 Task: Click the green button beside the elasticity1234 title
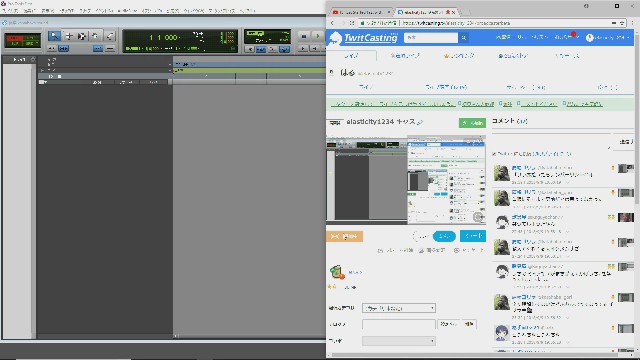472,123
